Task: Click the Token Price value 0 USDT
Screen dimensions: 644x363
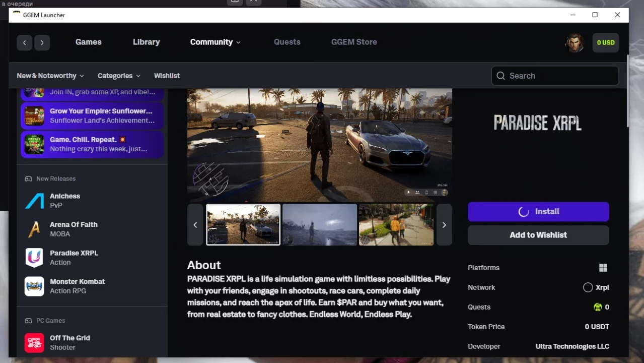Action: [x=597, y=327]
